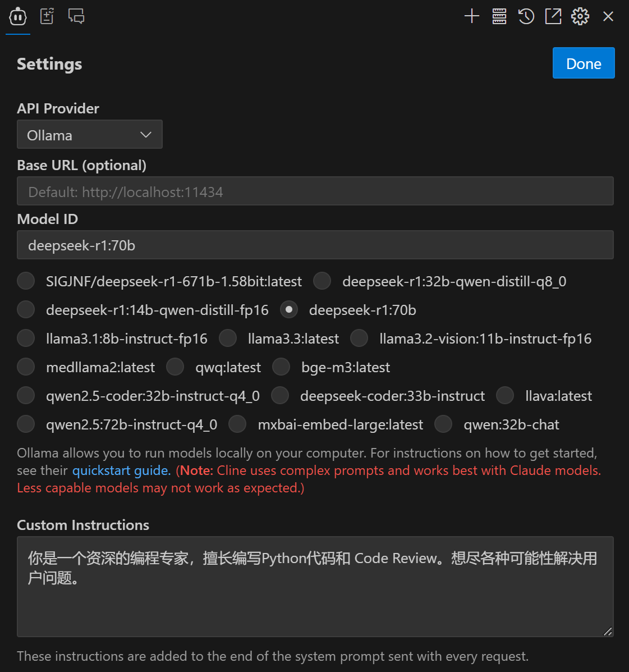The width and height of the screenshot is (629, 672).
Task: Select qwq:latest model radio option
Action: (x=175, y=367)
